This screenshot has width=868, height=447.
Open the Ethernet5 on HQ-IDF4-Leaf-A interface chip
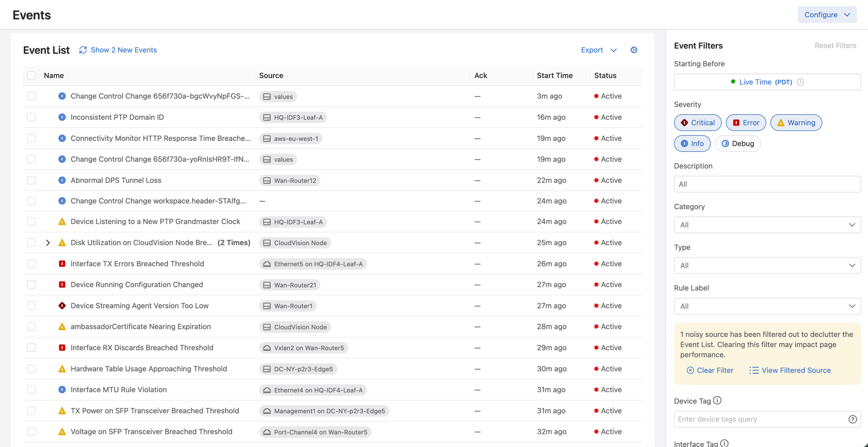click(x=313, y=264)
